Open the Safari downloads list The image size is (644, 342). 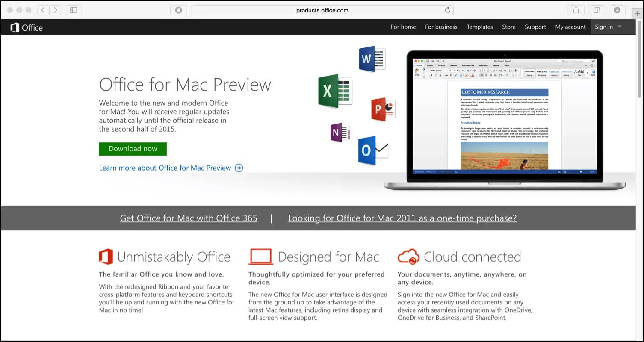(617, 10)
